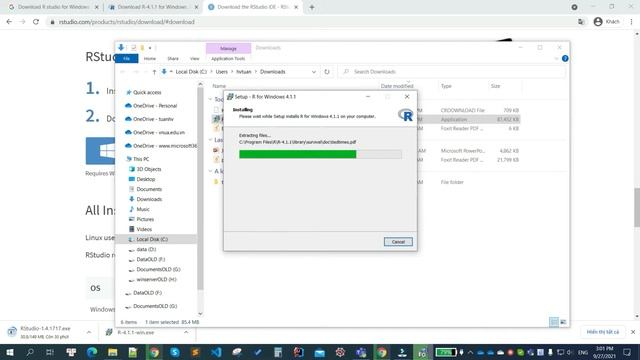
Task: Click Cancel in the R setup dialog
Action: 398,242
